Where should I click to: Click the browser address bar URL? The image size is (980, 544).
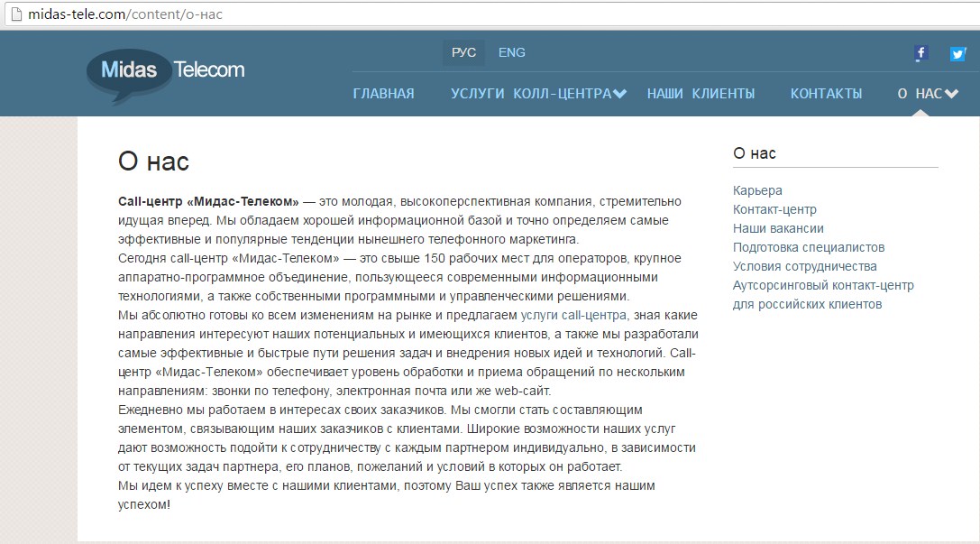tap(126, 14)
